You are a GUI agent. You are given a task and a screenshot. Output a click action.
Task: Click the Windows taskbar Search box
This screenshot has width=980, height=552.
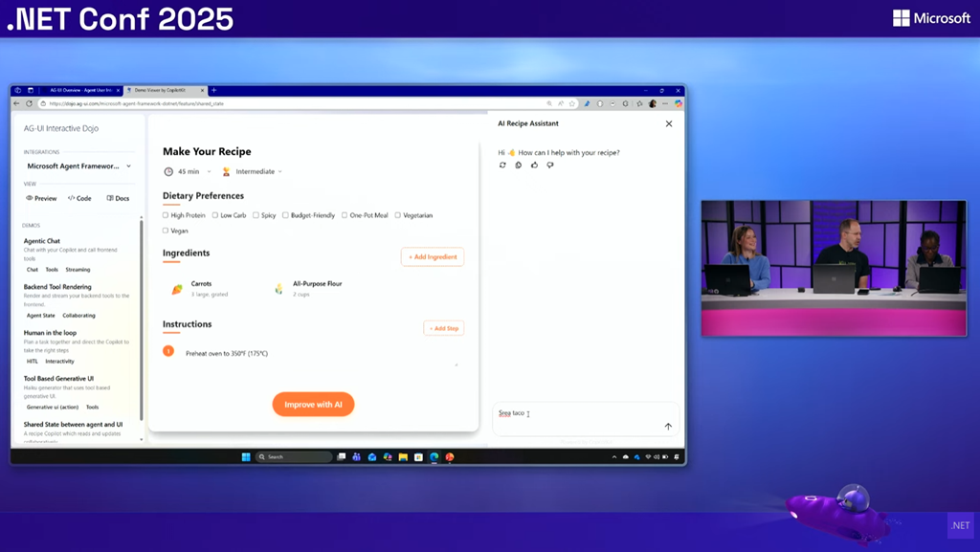[x=295, y=457]
